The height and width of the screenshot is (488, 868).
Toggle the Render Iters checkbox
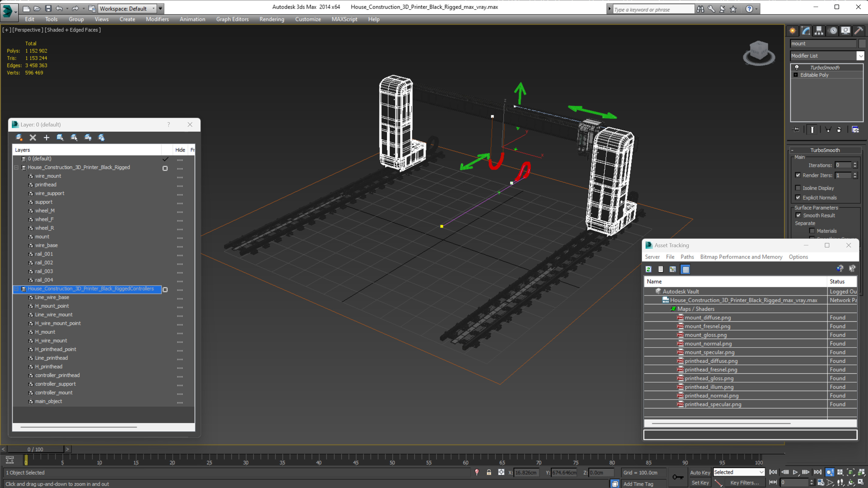tap(798, 175)
